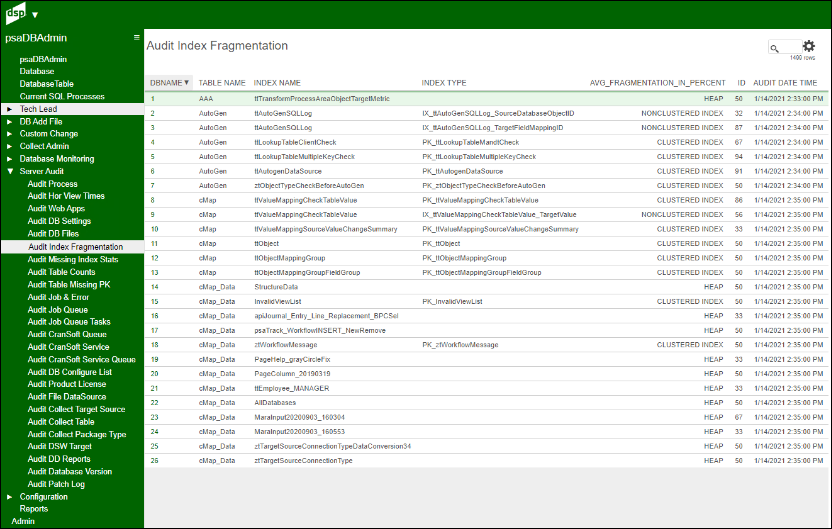
Task: Open Reports in sidebar
Action: coord(34,509)
